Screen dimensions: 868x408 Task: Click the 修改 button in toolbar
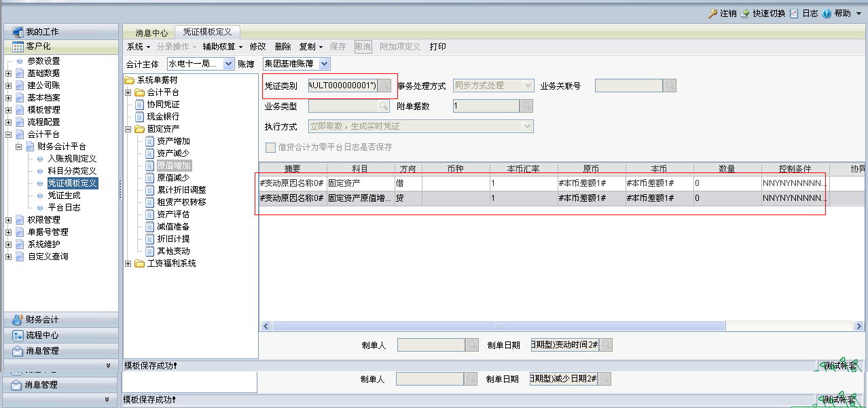coord(257,47)
